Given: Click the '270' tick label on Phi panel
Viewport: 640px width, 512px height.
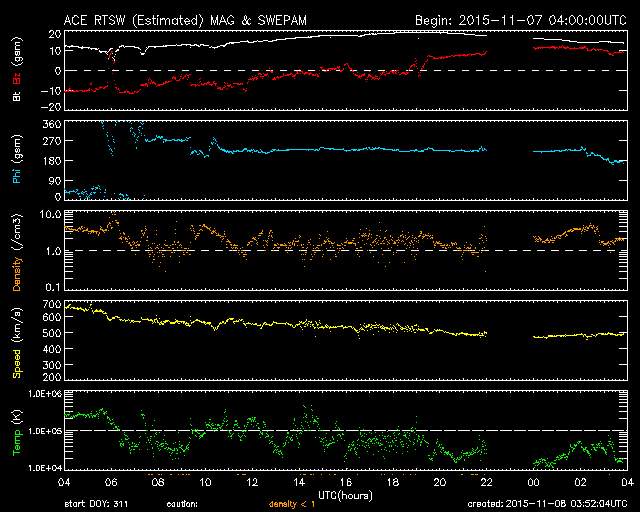Looking at the screenshot, I should (52, 141).
